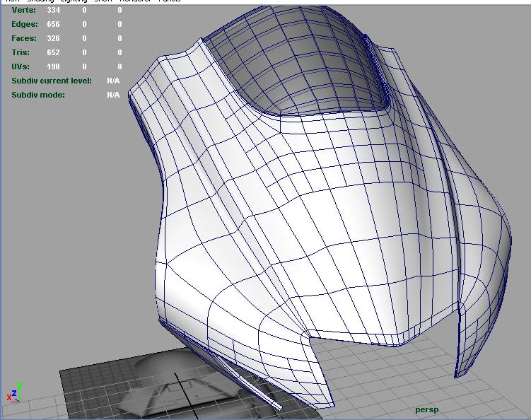Click the UVs label in the HUD
The height and width of the screenshot is (420, 531).
click(21, 66)
